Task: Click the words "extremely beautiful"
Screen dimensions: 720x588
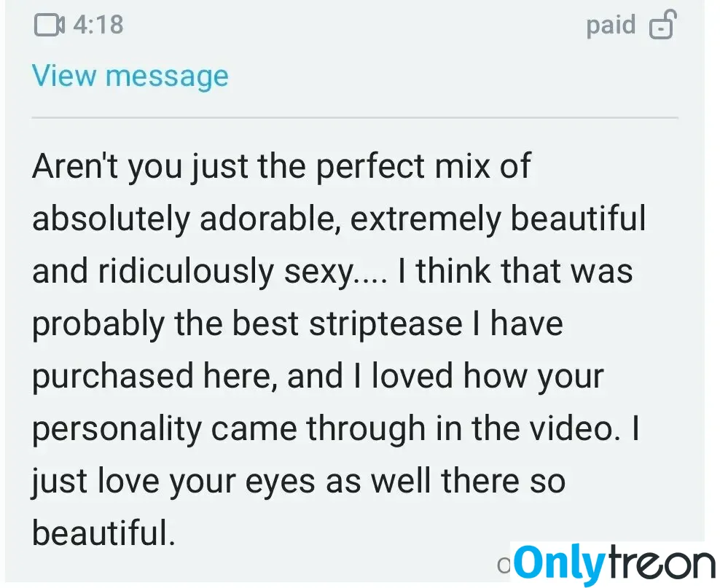Action: click(498, 219)
